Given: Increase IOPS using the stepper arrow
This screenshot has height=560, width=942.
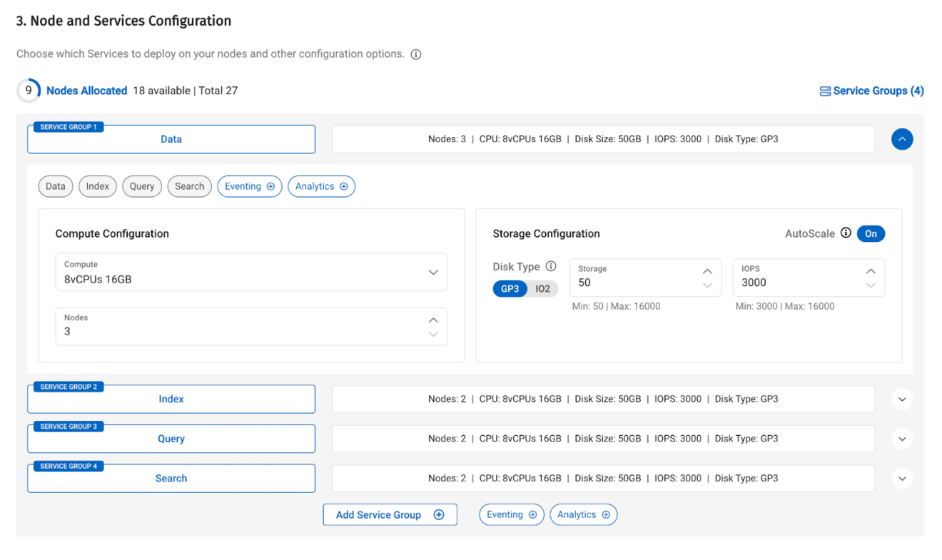Looking at the screenshot, I should (871, 271).
